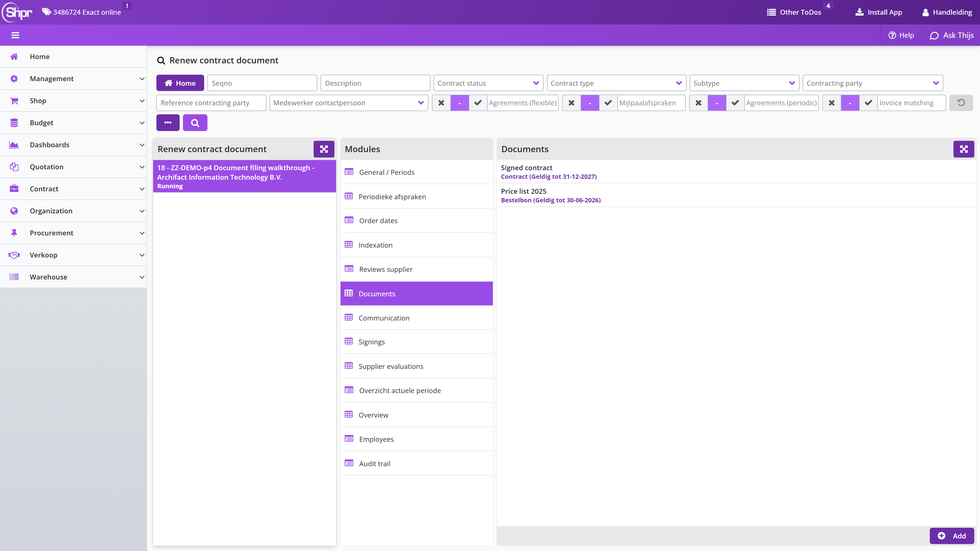
Task: Click the Seqno input field
Action: click(262, 83)
